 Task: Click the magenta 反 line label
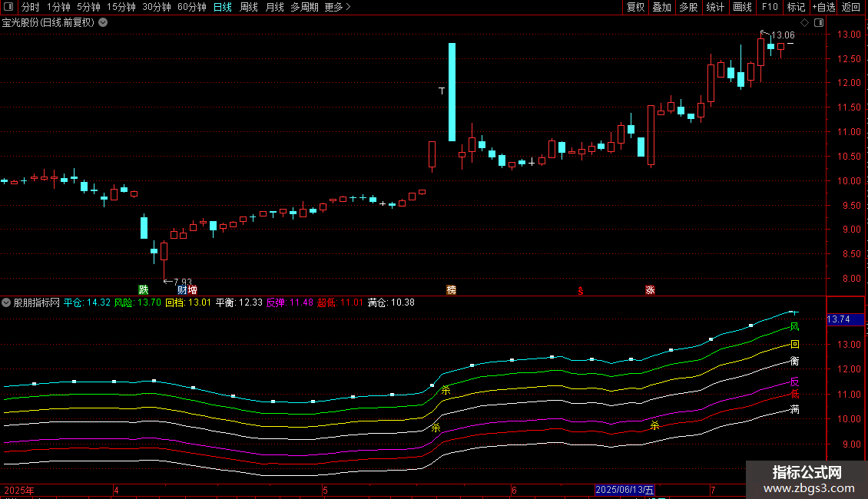tap(794, 382)
